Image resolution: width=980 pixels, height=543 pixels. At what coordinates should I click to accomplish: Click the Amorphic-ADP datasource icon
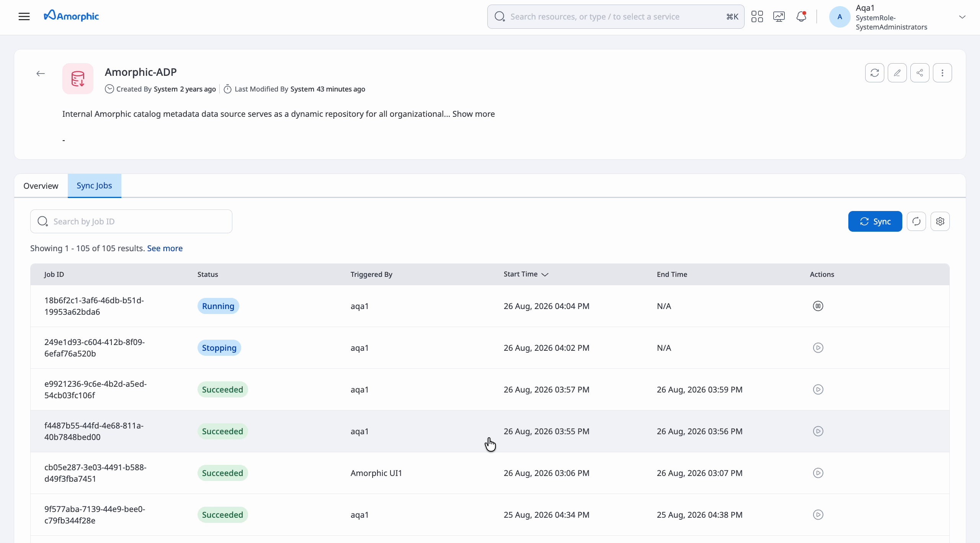point(78,79)
